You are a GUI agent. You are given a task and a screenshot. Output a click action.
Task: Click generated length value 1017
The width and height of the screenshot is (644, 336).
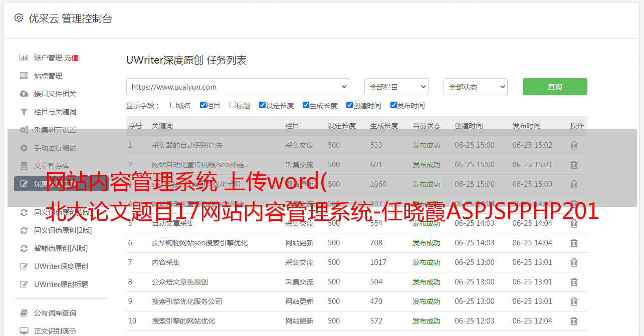tap(378, 262)
